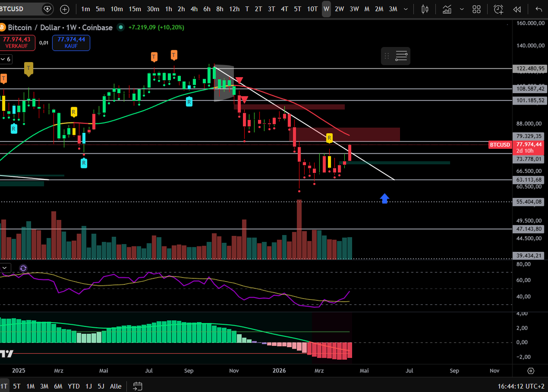Switch to the 2W timeframe

339,9
